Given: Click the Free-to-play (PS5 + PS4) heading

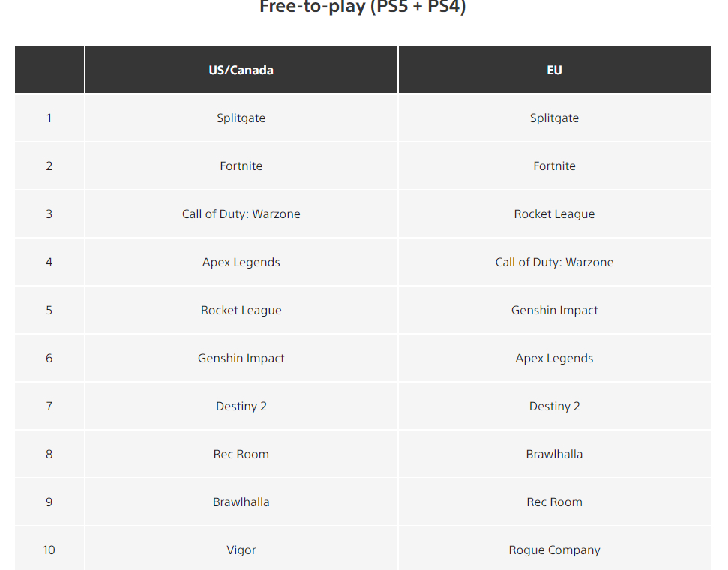Looking at the screenshot, I should [x=363, y=7].
